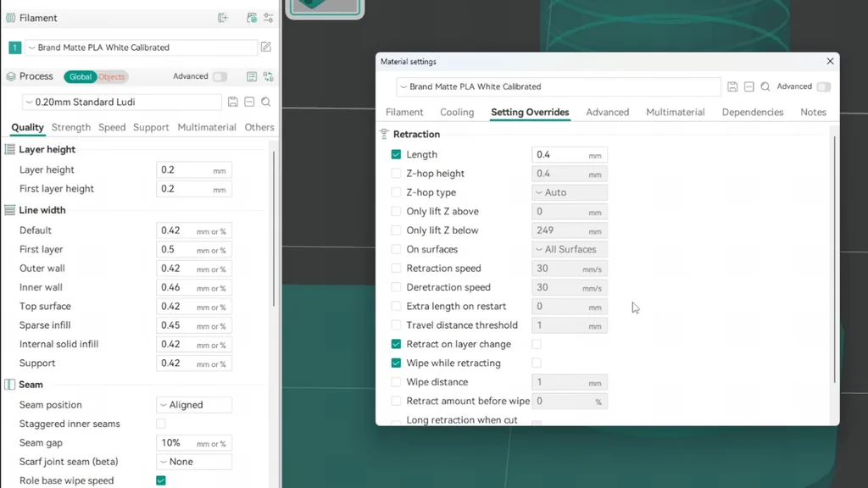Viewport: 868px width, 488px height.
Task: Switch to the Cooling tab
Action: coord(457,113)
